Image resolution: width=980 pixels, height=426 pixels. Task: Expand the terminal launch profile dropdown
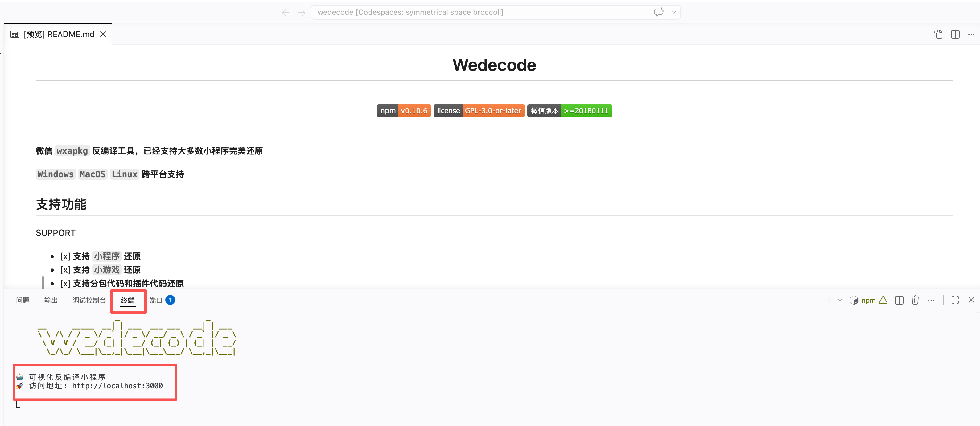coord(840,300)
